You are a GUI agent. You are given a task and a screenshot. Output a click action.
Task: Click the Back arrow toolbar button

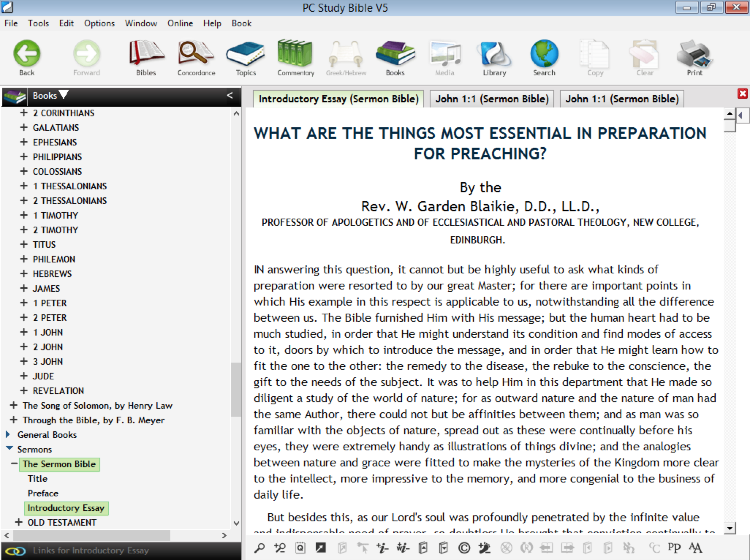[x=27, y=58]
